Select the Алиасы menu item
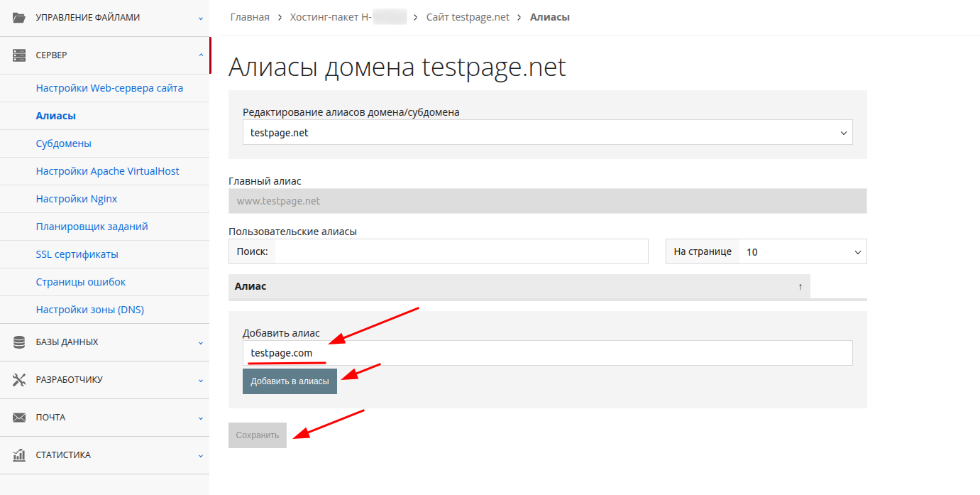980x495 pixels. tap(55, 116)
